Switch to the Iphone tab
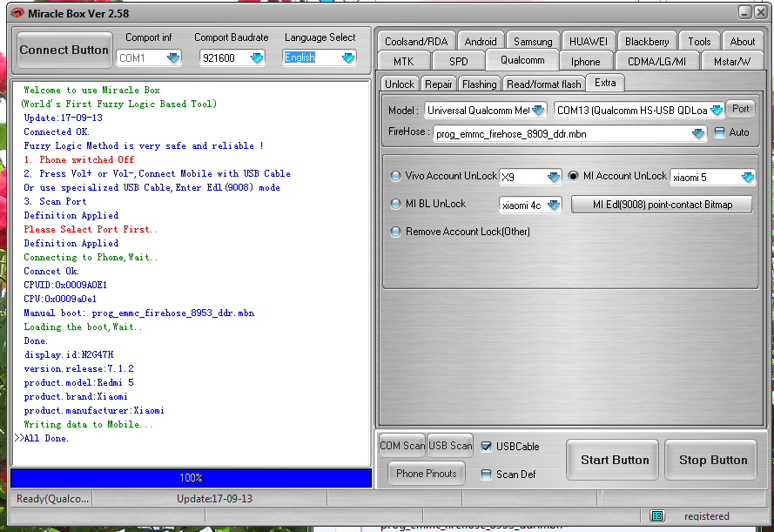The width and height of the screenshot is (774, 532). point(585,61)
